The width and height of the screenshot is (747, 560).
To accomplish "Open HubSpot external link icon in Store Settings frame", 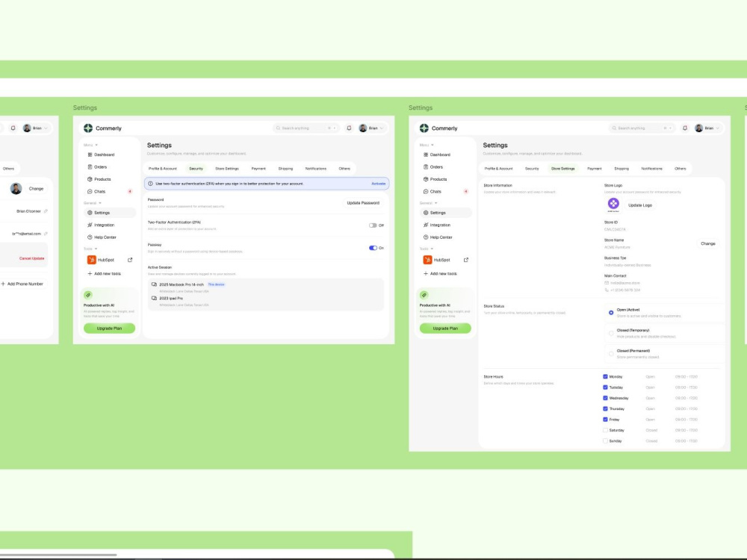I will tap(466, 260).
